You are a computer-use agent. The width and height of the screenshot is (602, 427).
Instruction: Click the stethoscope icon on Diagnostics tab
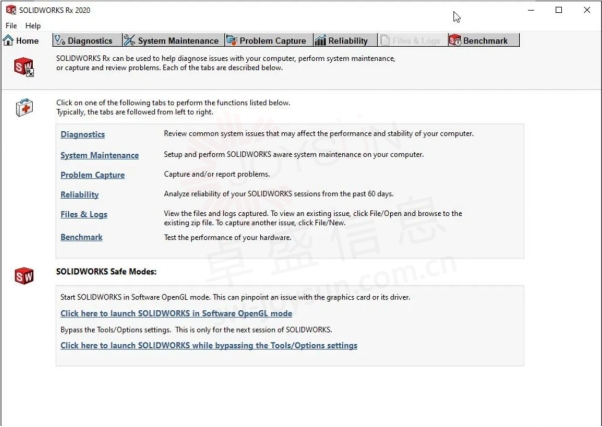coord(60,40)
